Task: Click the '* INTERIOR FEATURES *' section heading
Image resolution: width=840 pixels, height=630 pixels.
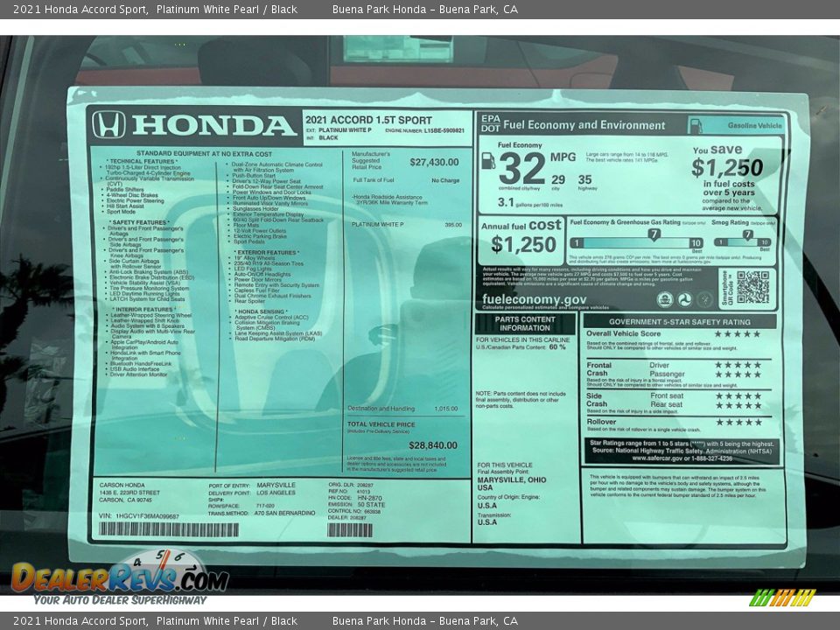Action: [x=143, y=310]
